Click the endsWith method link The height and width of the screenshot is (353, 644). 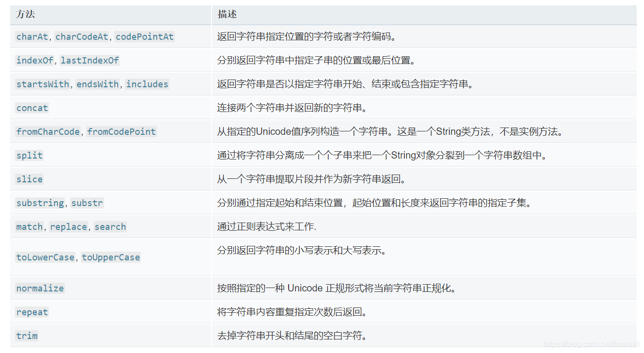click(x=97, y=84)
